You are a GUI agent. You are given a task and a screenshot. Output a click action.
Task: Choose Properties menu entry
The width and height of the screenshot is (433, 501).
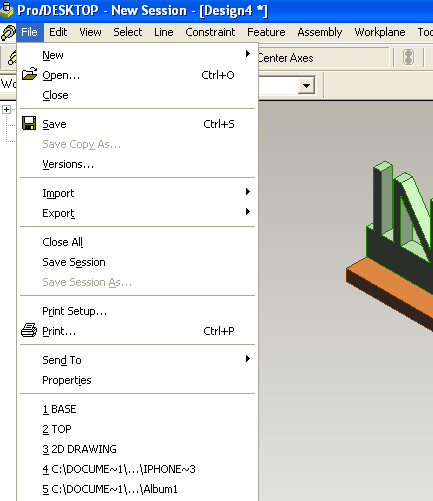[x=137, y=380]
